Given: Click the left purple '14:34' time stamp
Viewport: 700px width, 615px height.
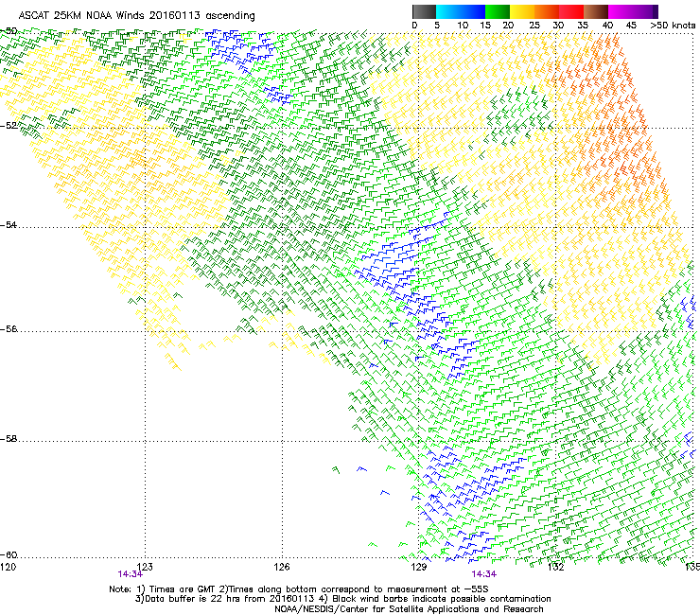Looking at the screenshot, I should click(x=130, y=574).
